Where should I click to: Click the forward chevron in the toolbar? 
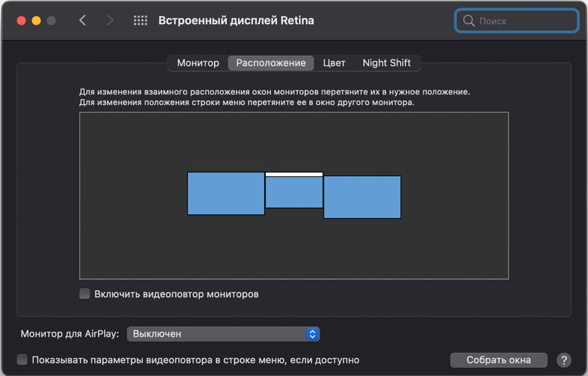click(x=110, y=21)
